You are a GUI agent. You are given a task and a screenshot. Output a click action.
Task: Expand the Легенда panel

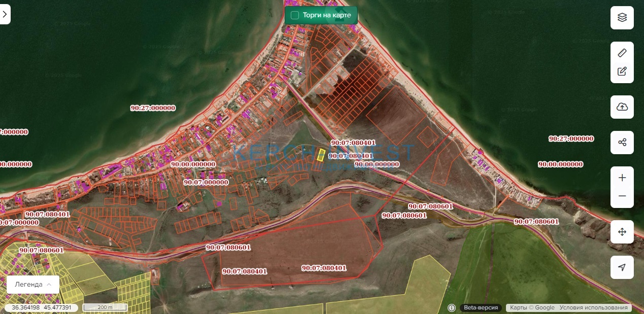[33, 285]
